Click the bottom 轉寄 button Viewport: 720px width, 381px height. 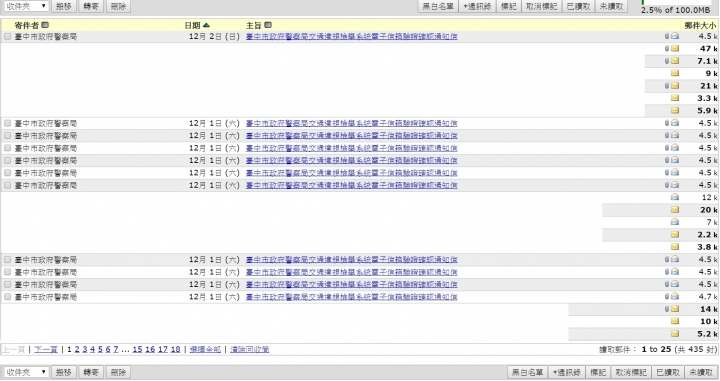(x=91, y=372)
